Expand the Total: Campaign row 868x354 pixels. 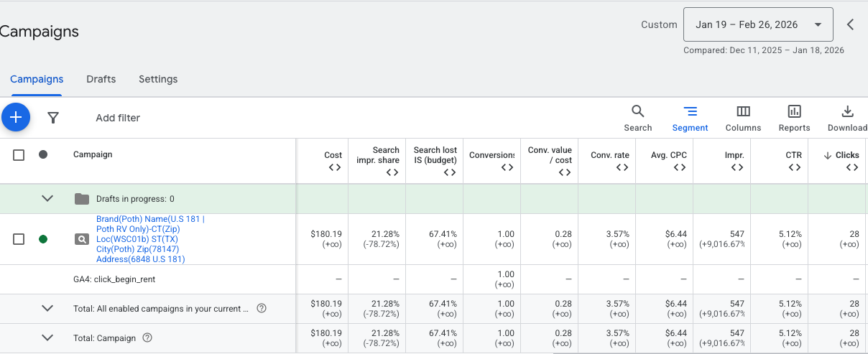pos(47,337)
